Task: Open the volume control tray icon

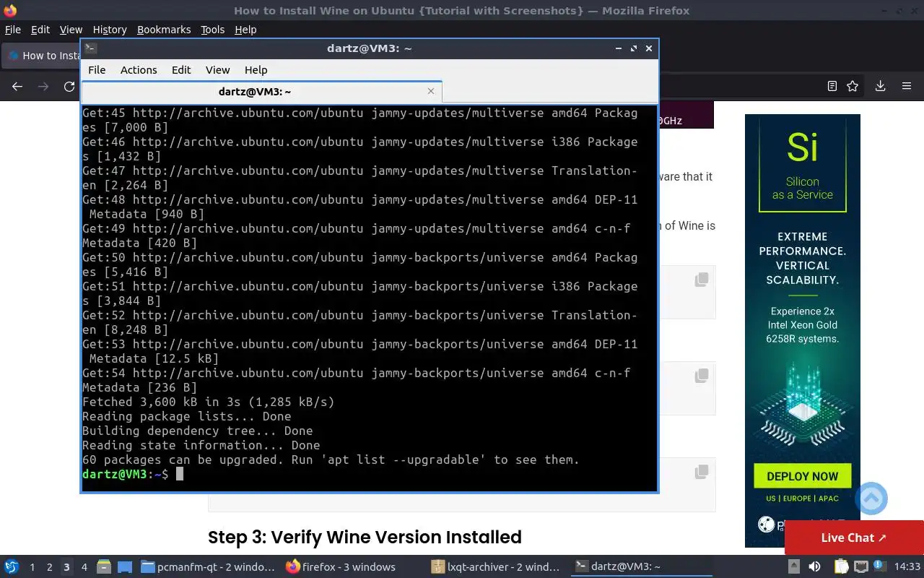Action: (x=814, y=567)
